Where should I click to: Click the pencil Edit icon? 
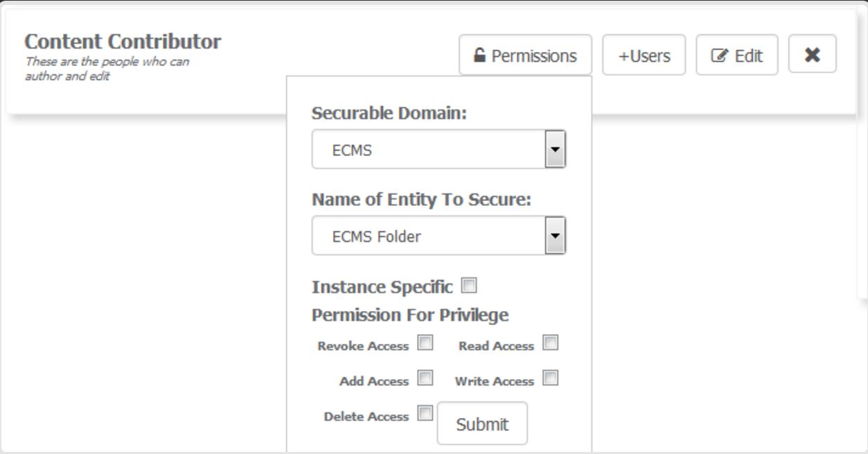click(719, 56)
